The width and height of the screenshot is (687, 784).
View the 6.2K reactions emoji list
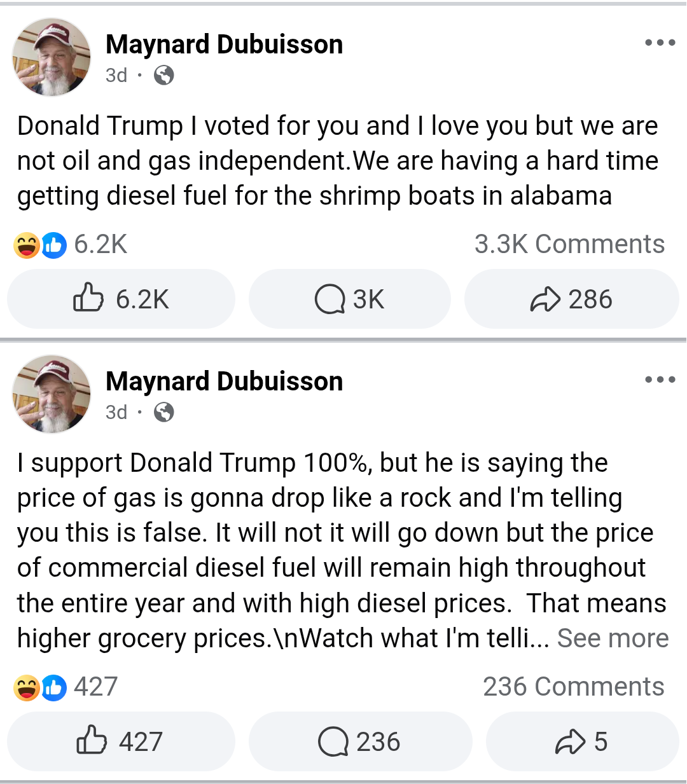coord(71,245)
